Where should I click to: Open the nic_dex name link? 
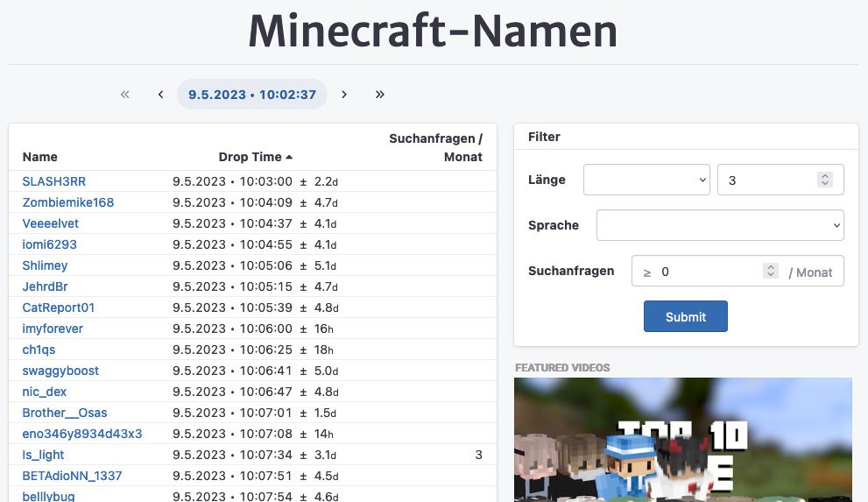point(45,392)
